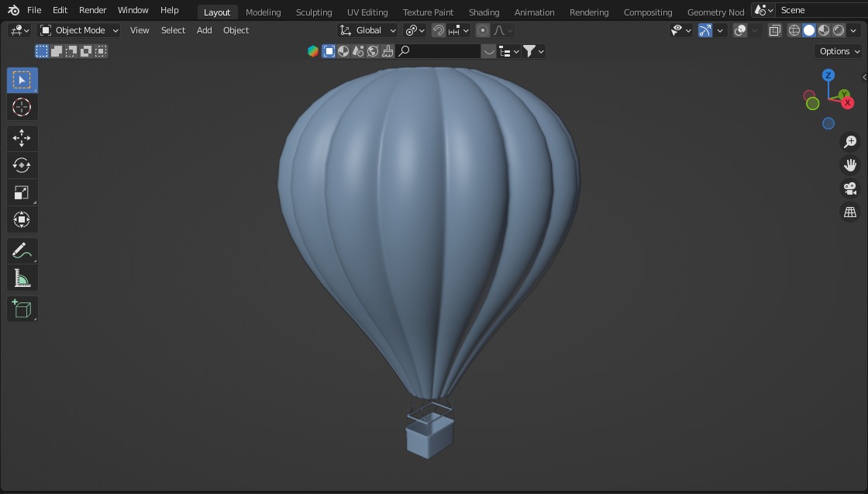The width and height of the screenshot is (868, 494).
Task: Toggle X-ray mode
Action: point(774,30)
